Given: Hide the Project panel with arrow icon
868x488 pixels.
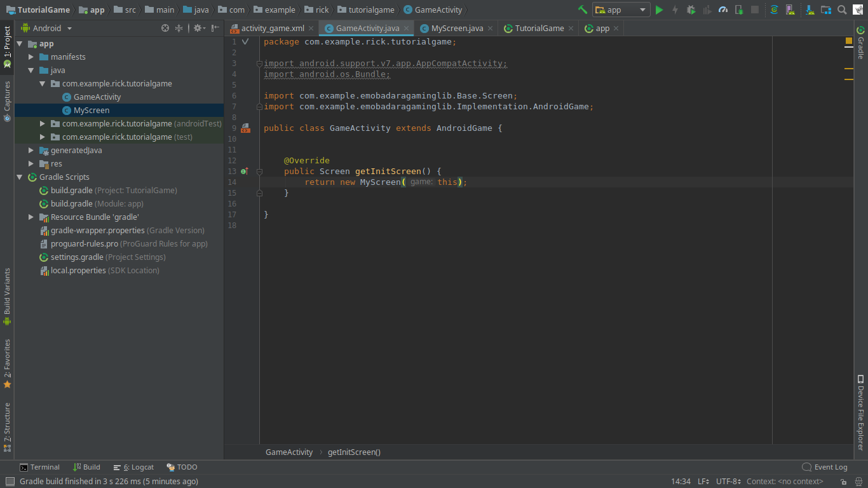Looking at the screenshot, I should (215, 28).
